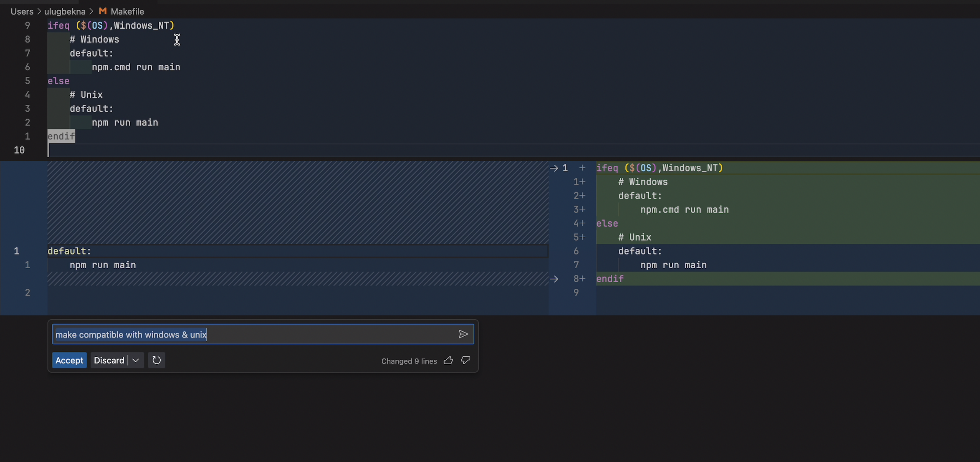The height and width of the screenshot is (462, 980).
Task: Click the arrow icon next to diff line 8+
Action: tap(554, 279)
